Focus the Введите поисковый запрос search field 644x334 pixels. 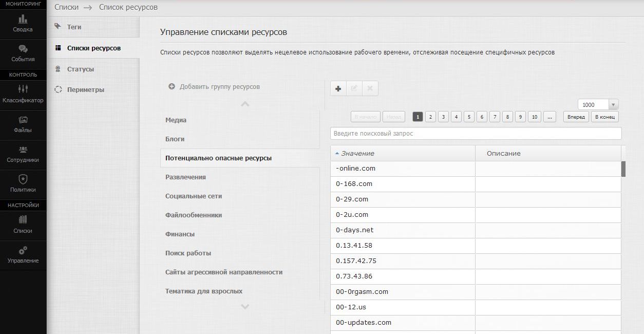[x=476, y=133]
